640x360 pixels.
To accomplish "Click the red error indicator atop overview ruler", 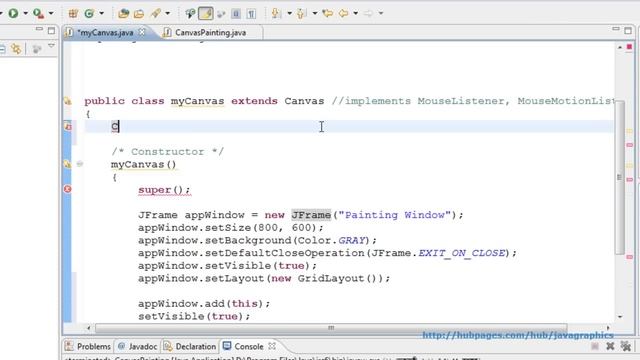I will tap(629, 47).
